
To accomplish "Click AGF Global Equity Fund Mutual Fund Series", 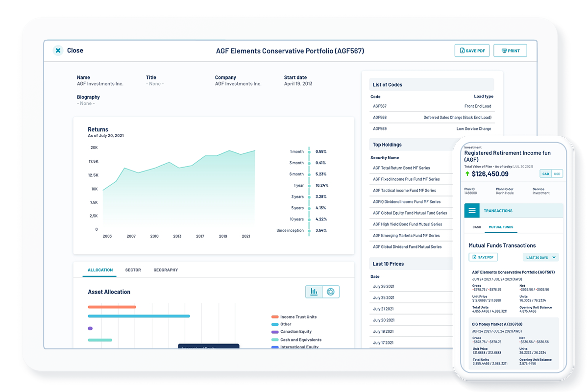I will click(410, 213).
